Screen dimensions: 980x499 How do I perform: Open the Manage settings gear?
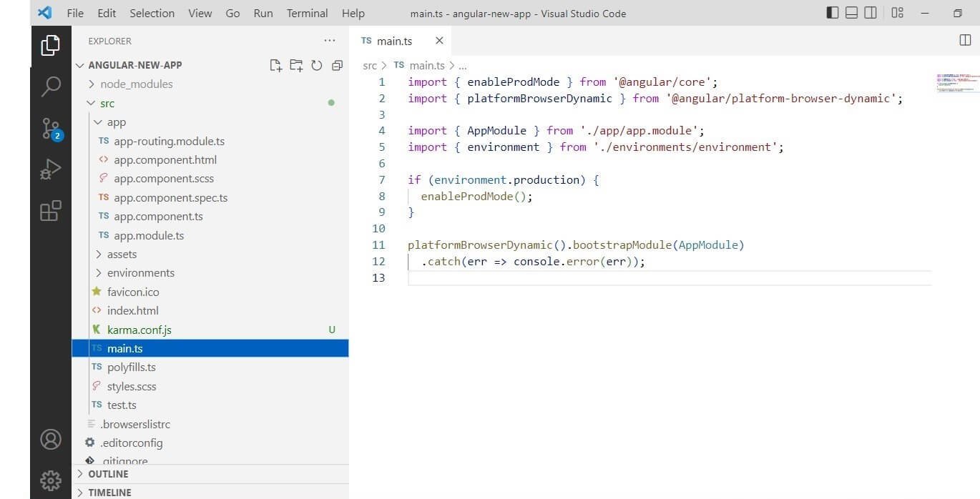(50, 480)
